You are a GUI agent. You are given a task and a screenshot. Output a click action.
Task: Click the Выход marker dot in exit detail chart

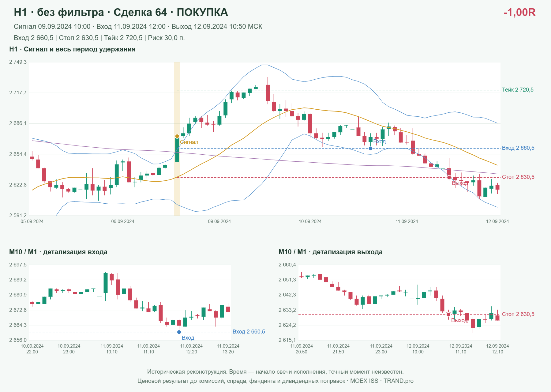click(x=448, y=315)
